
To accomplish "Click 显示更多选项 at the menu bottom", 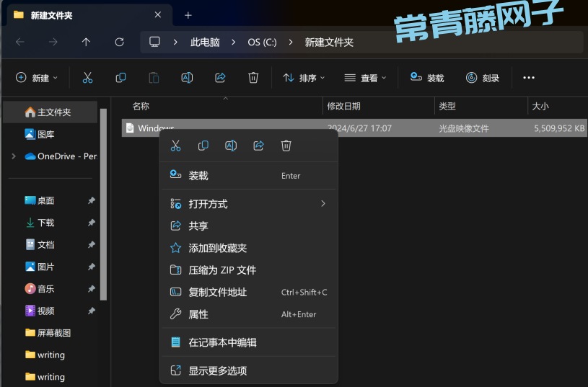I will pos(217,371).
